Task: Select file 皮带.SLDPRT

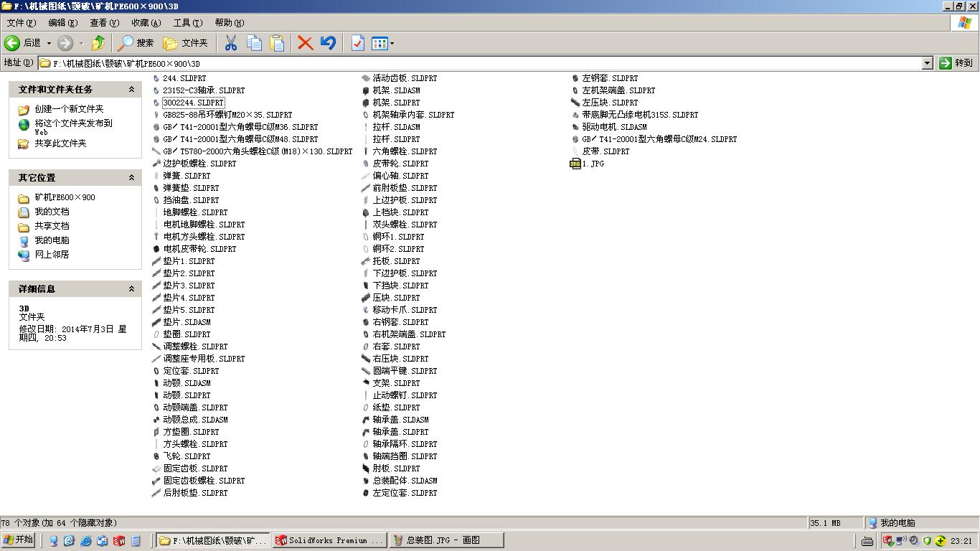Action: coord(606,151)
